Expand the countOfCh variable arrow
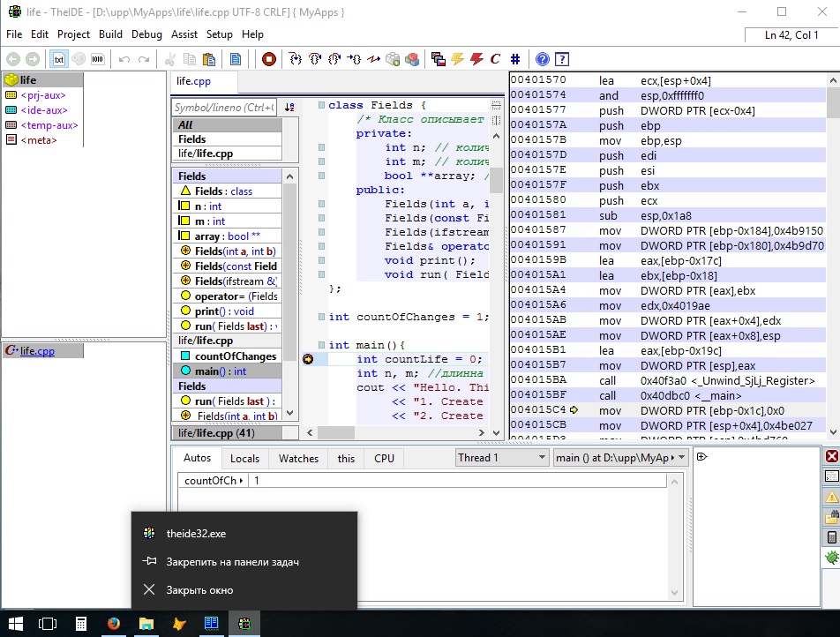Screen dimensions: 840x637 pyautogui.click(x=242, y=481)
